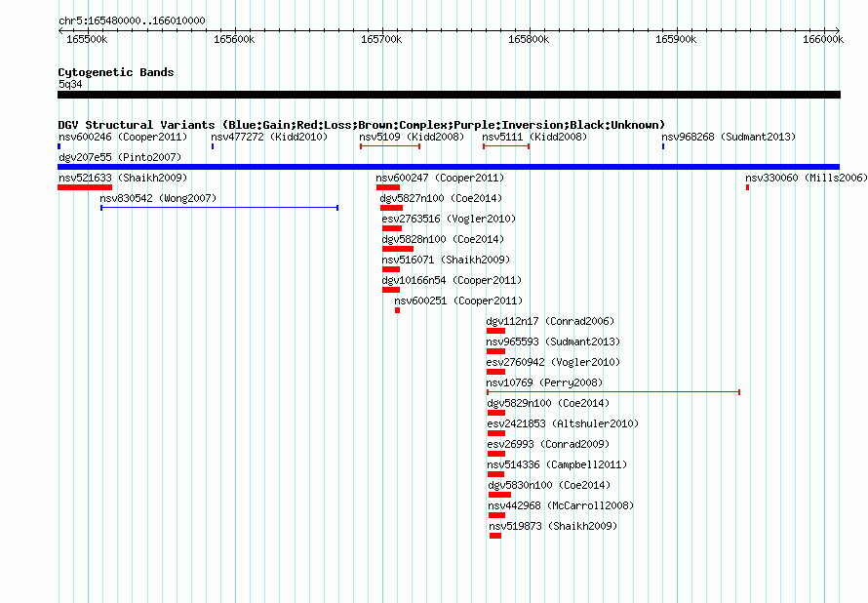Open the nsv10769 (Perry2008) label
The width and height of the screenshot is (868, 603).
coord(544,382)
